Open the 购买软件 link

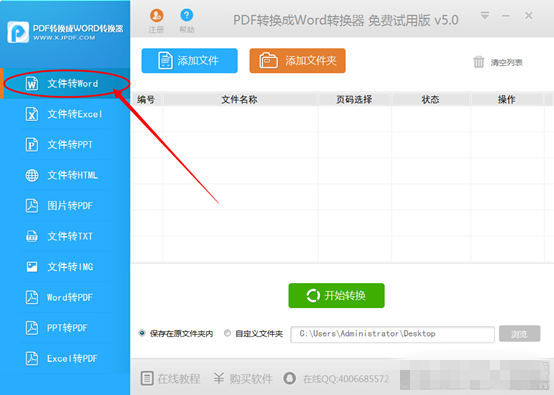point(251,379)
